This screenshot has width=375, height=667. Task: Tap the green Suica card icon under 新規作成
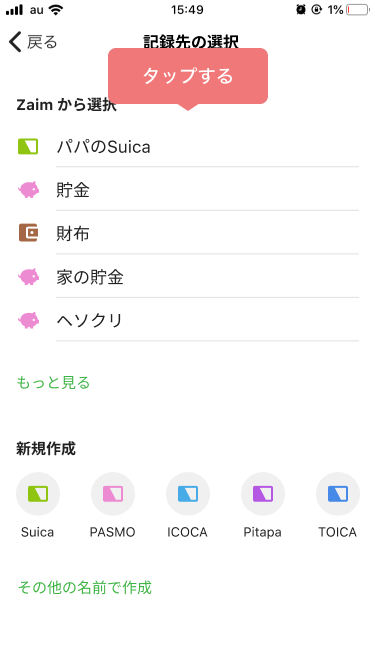click(38, 494)
